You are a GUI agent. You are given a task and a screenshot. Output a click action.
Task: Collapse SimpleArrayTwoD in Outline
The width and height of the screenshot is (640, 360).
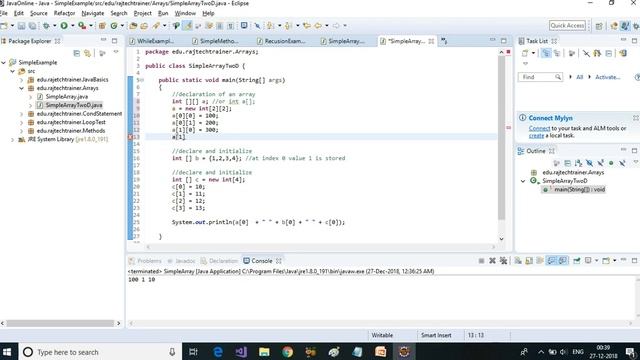click(x=523, y=181)
